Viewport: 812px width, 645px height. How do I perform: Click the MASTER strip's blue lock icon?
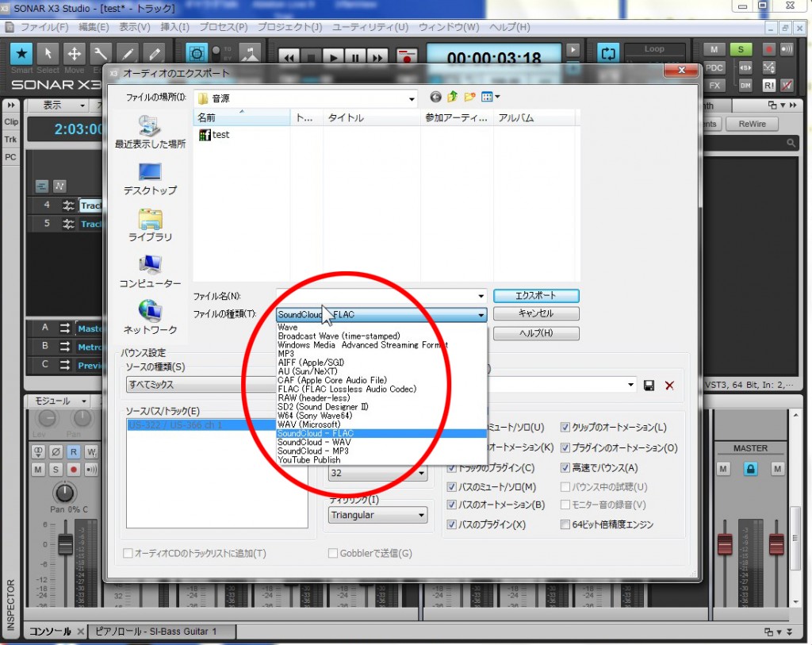coord(750,469)
